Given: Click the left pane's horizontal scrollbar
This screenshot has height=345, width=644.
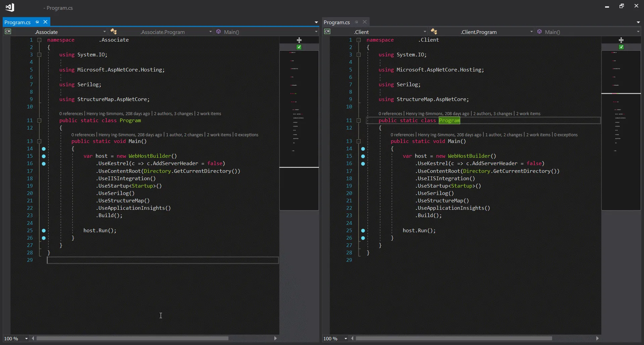Looking at the screenshot, I should [132, 339].
